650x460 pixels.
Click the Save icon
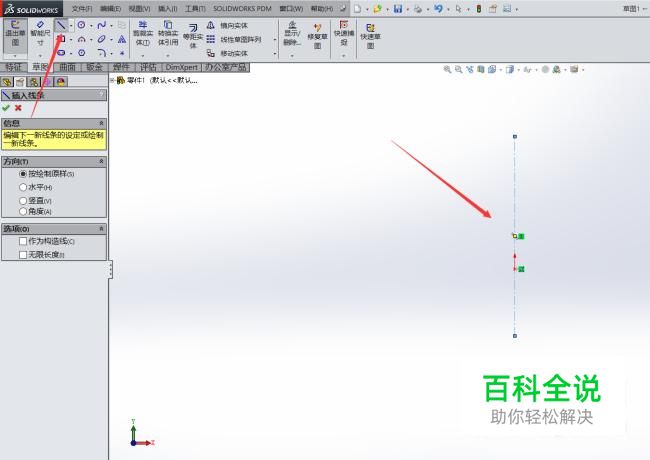[x=398, y=9]
